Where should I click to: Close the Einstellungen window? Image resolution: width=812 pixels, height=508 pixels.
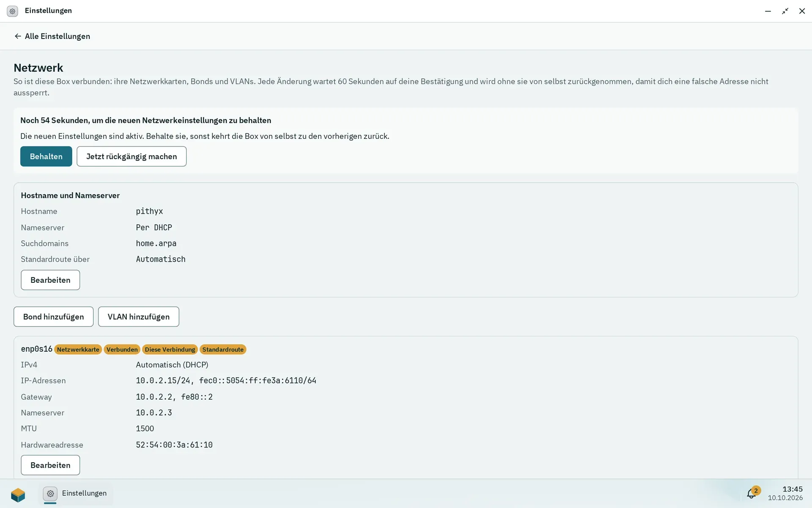802,11
